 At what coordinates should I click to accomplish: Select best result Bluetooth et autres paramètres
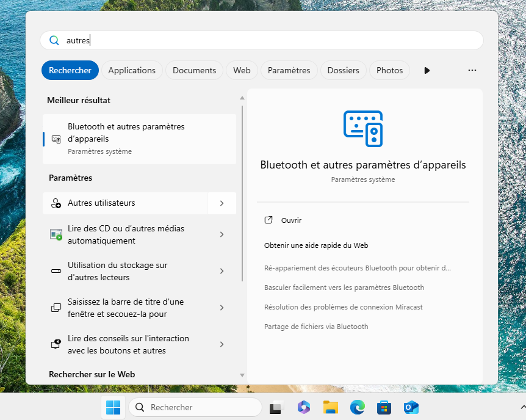[x=139, y=139]
